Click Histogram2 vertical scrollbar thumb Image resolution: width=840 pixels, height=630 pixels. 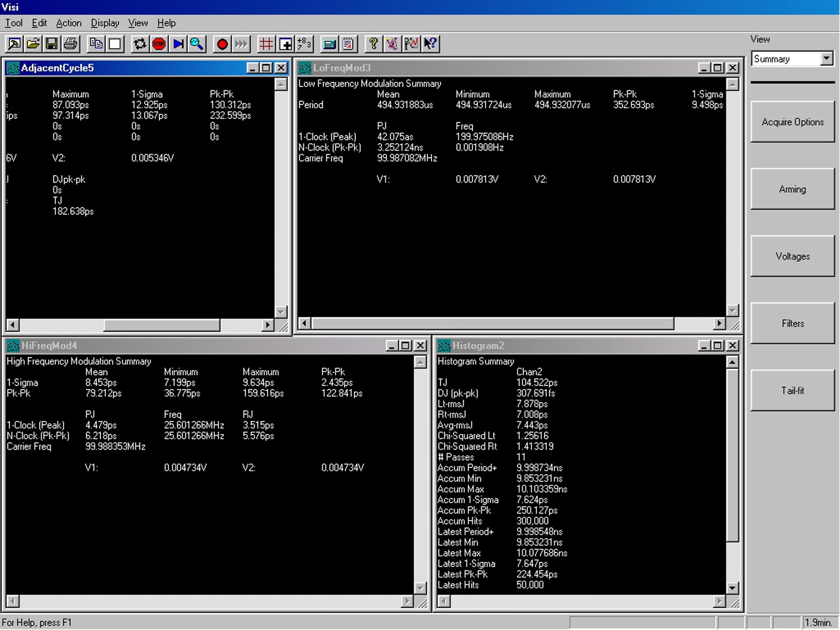[732, 456]
